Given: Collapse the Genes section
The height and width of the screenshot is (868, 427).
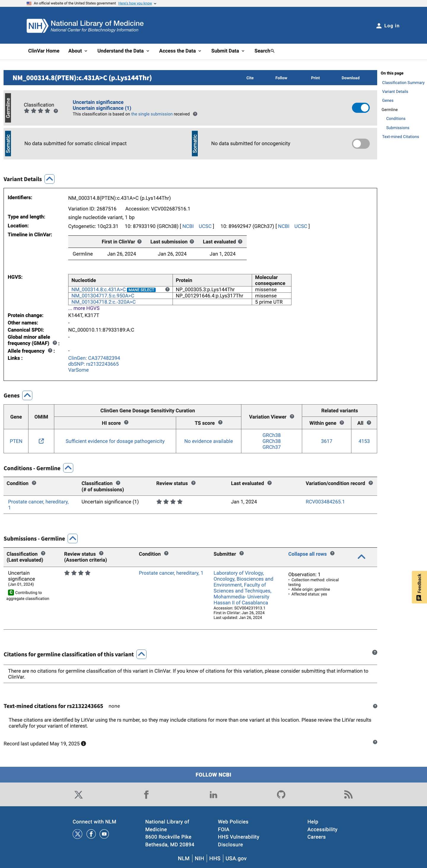Looking at the screenshot, I should tap(27, 395).
